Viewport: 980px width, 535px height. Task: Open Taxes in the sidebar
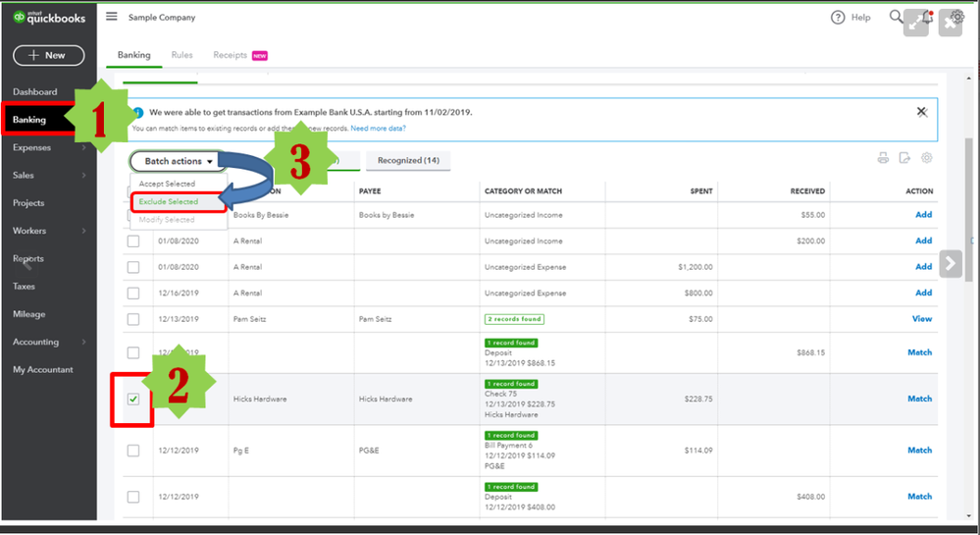pyautogui.click(x=24, y=287)
